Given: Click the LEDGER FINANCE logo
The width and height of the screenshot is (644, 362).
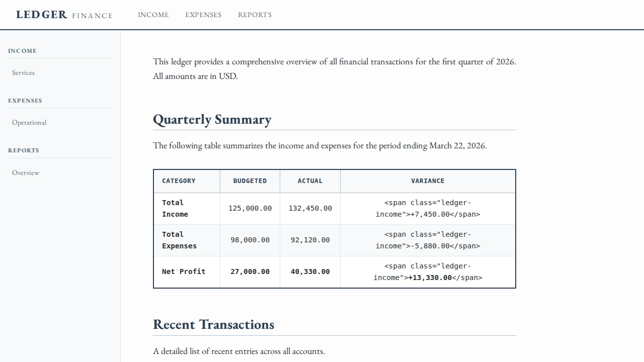Looking at the screenshot, I should point(64,15).
